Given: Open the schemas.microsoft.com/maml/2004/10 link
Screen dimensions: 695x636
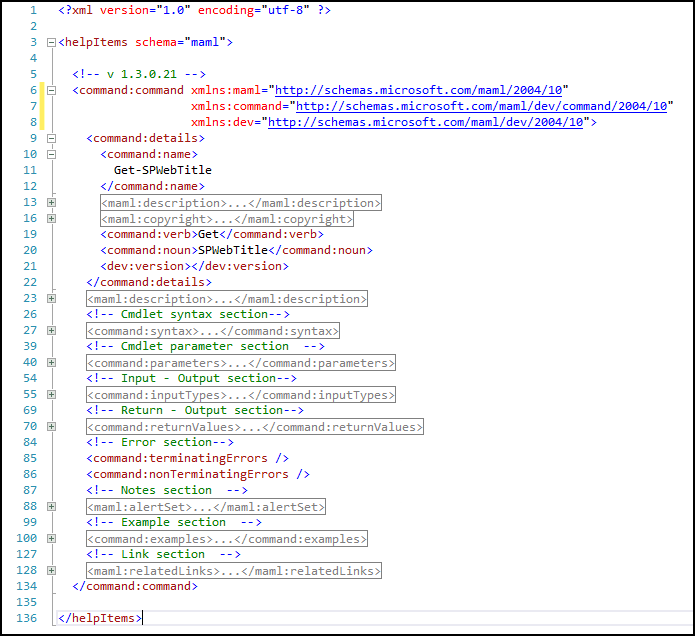Looking at the screenshot, I should click(x=418, y=90).
